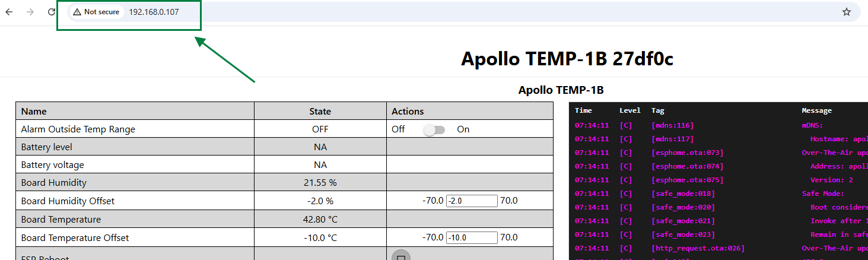Open the Not secure site info chip
Screen dimensions: 868x260
point(96,12)
